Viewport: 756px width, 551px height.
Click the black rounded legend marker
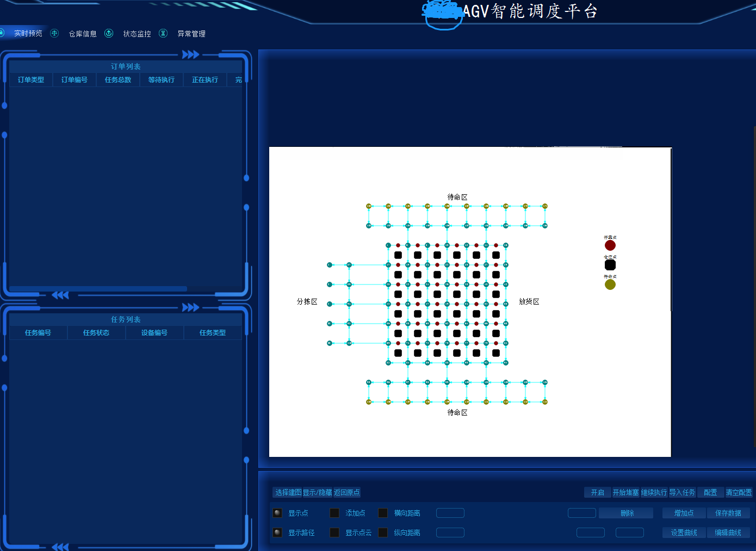tap(610, 265)
